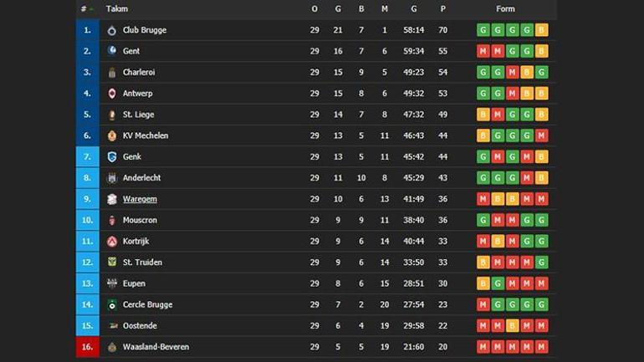Click the Anderlecht club crest
Image resolution: width=644 pixels, height=362 pixels.
(x=112, y=178)
